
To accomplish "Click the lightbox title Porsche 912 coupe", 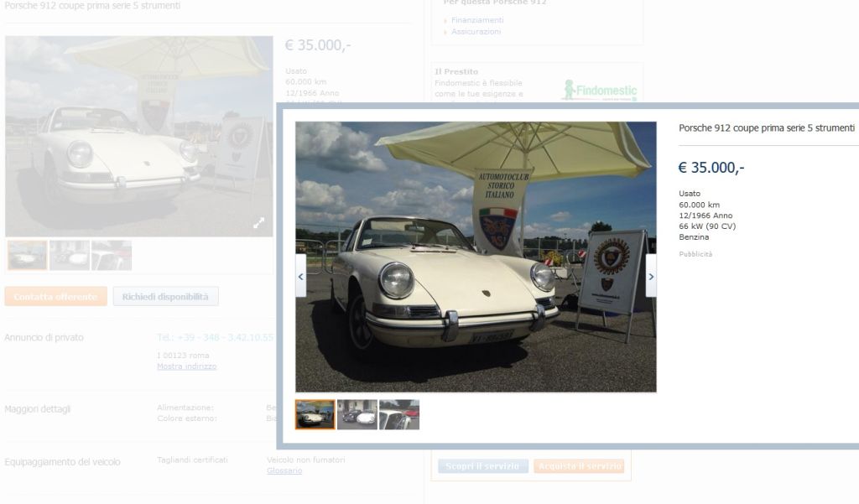I will [767, 128].
